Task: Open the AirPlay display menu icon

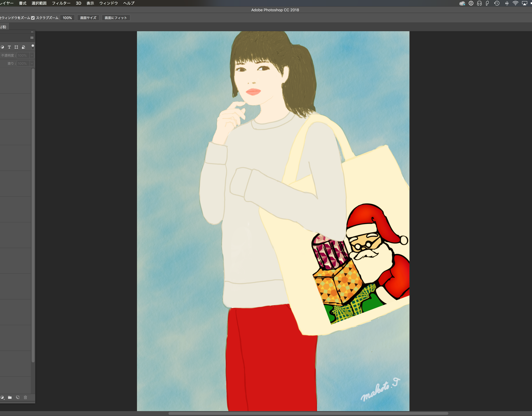Action: (x=524, y=3)
